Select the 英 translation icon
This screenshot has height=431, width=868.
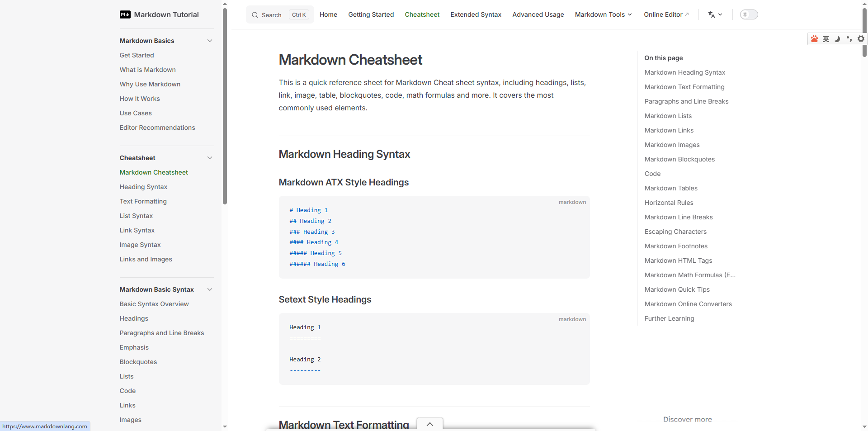click(x=826, y=39)
